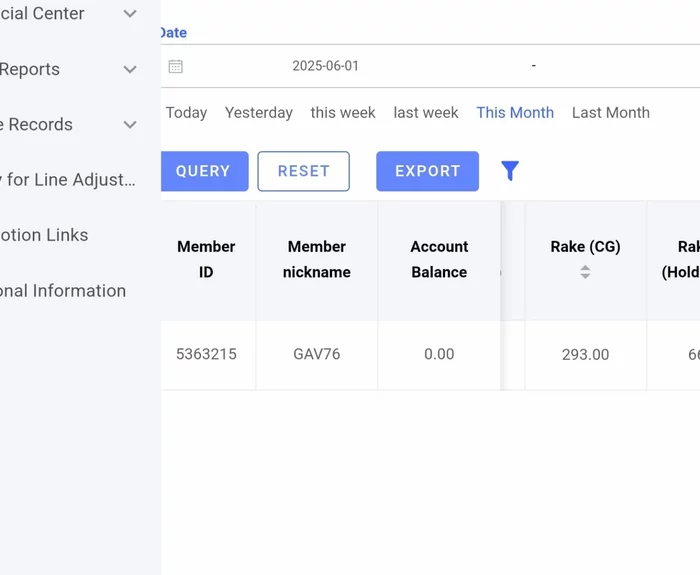The height and width of the screenshot is (575, 700).
Task: Click the blue filter funnel icon
Action: 510,171
